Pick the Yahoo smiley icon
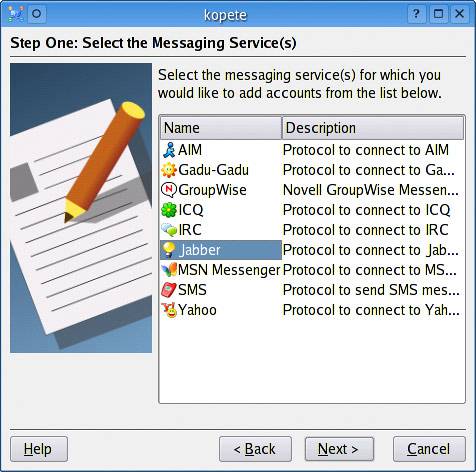Screen dimensions: 476x472 coord(169,310)
